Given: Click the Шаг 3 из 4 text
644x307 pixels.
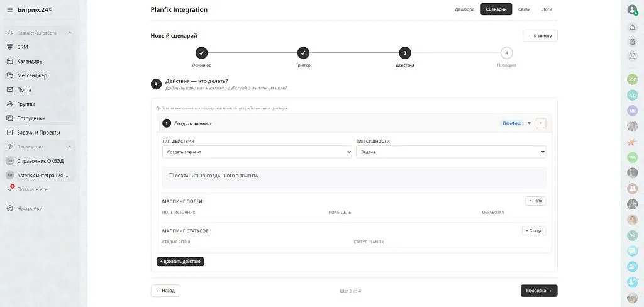Looking at the screenshot, I should coord(350,291).
